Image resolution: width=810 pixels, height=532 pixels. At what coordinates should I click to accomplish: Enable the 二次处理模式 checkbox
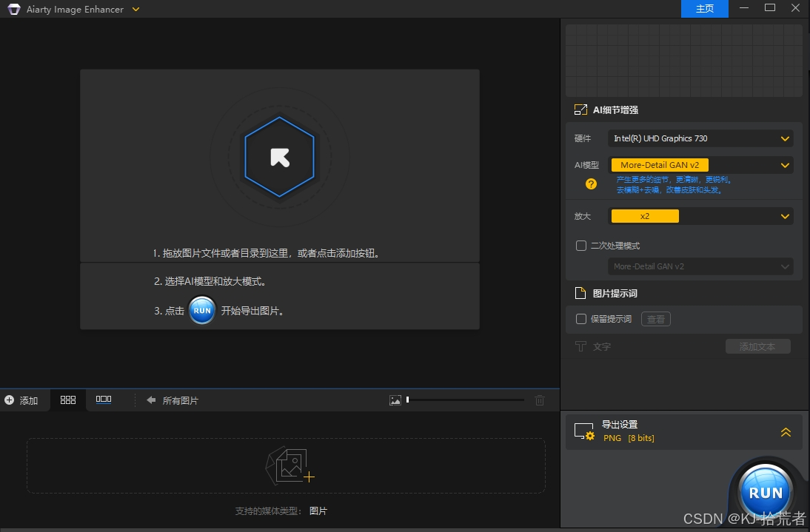click(x=581, y=246)
